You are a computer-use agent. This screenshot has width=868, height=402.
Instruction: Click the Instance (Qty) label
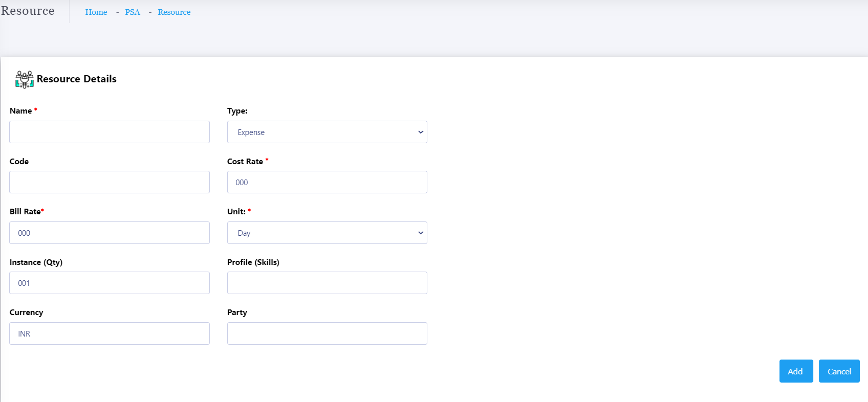pyautogui.click(x=36, y=262)
